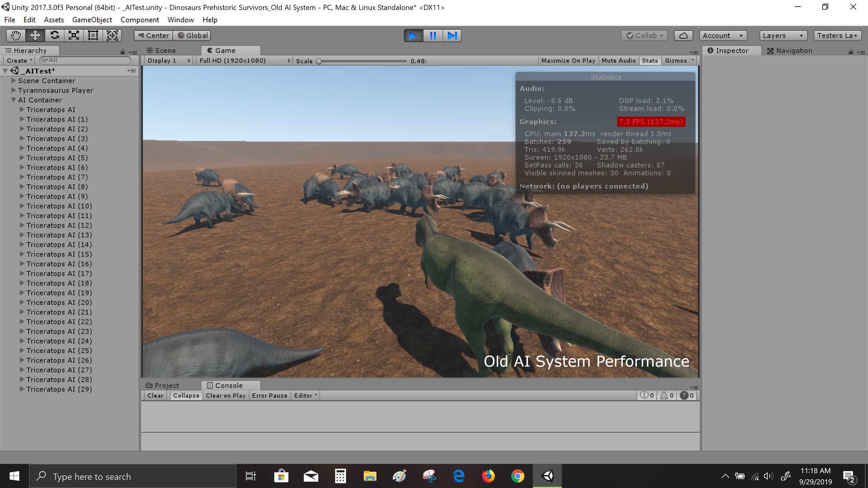Image resolution: width=868 pixels, height=488 pixels.
Task: Click the Console Clear button
Action: coord(155,396)
